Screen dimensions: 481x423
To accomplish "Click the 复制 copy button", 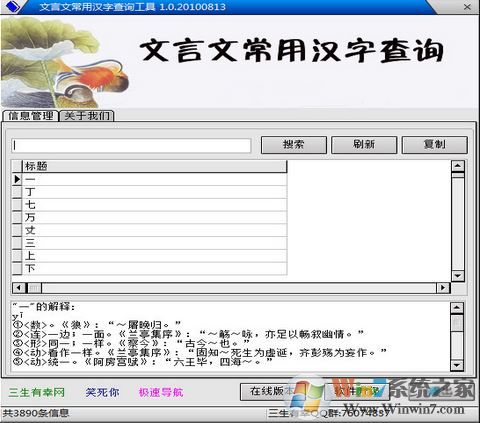I will [434, 145].
